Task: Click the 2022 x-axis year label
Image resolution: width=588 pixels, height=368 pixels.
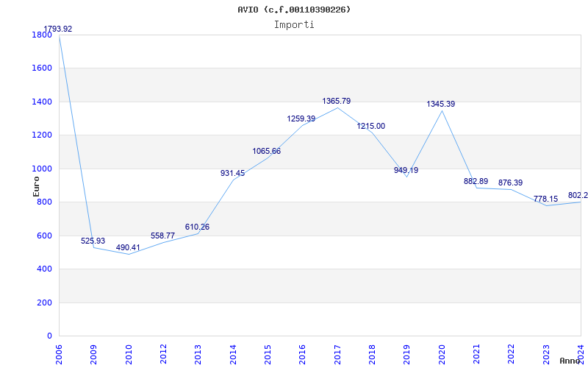Action: point(511,354)
